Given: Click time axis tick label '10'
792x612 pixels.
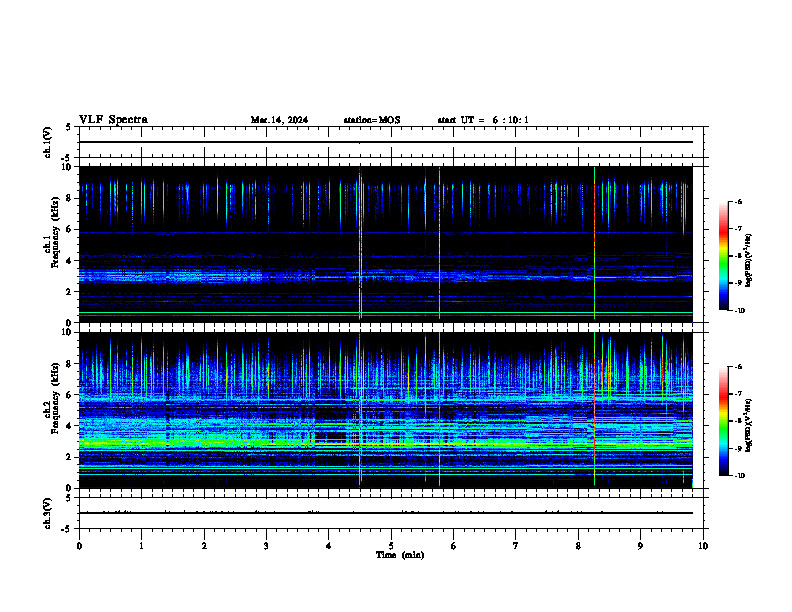Looking at the screenshot, I should pyautogui.click(x=703, y=546).
